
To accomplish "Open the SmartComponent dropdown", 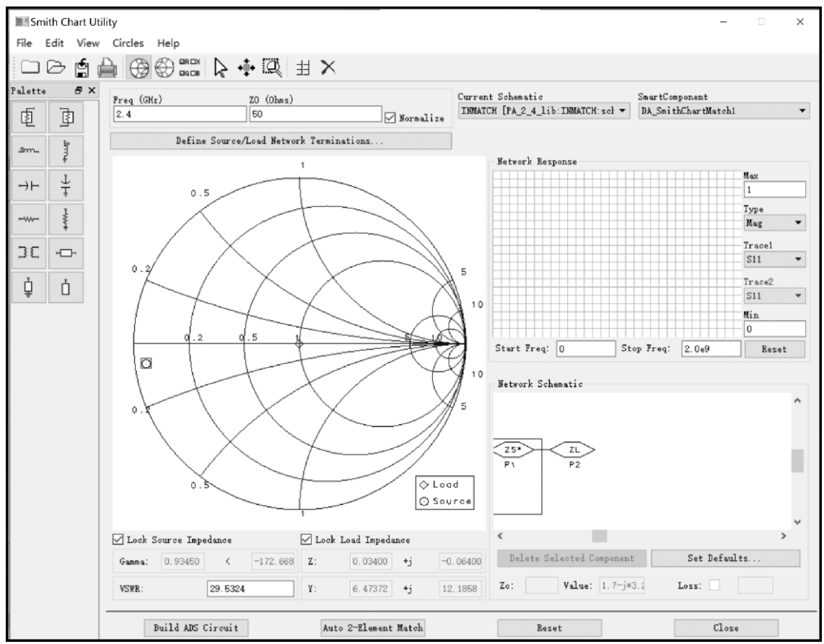I will click(x=724, y=111).
